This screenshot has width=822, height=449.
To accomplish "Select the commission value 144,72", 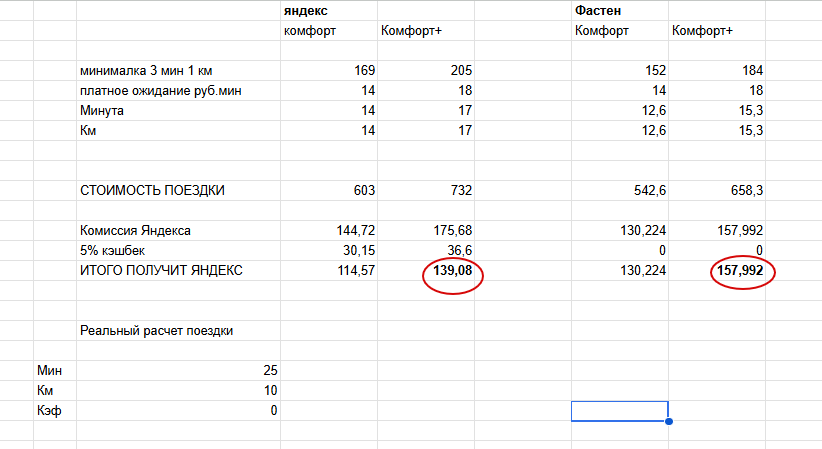I will point(356,230).
